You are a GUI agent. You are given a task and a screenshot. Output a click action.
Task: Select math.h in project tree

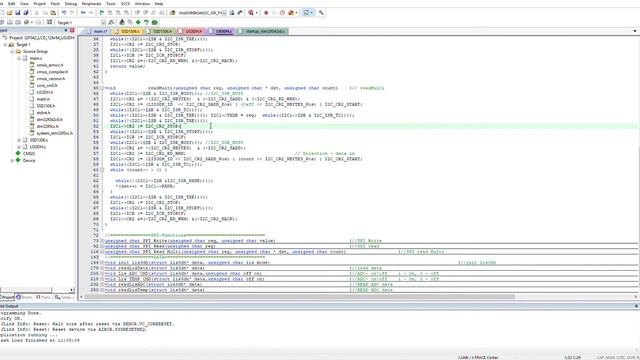pos(43,99)
